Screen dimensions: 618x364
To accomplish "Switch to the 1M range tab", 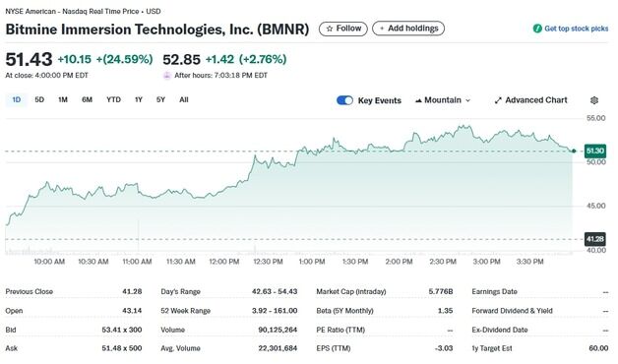I will (63, 99).
